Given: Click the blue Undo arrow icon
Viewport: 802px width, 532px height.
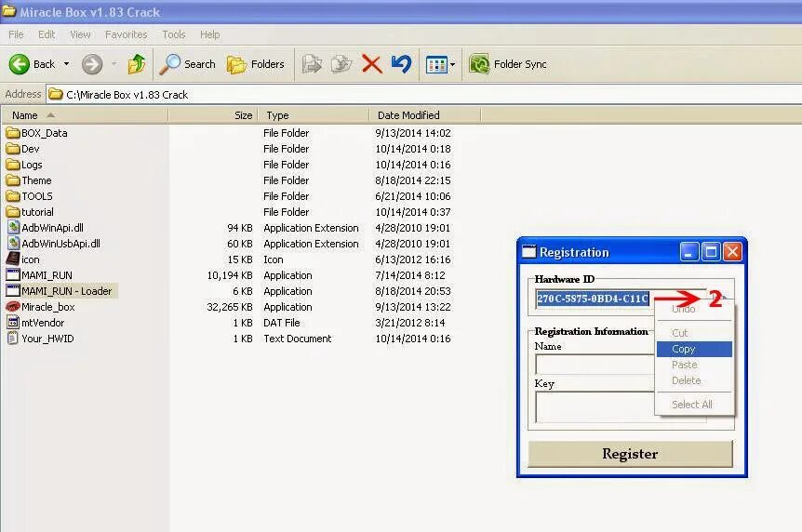Looking at the screenshot, I should coord(402,64).
